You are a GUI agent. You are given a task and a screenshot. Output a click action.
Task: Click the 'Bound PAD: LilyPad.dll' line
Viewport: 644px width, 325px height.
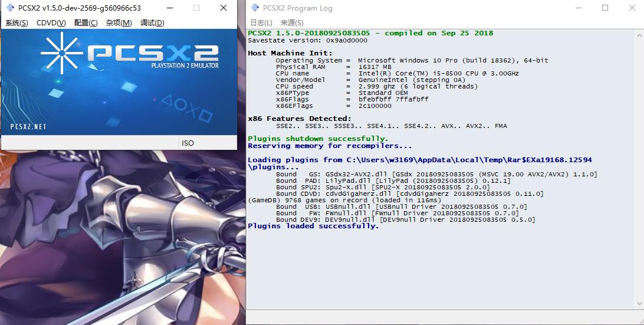click(393, 180)
